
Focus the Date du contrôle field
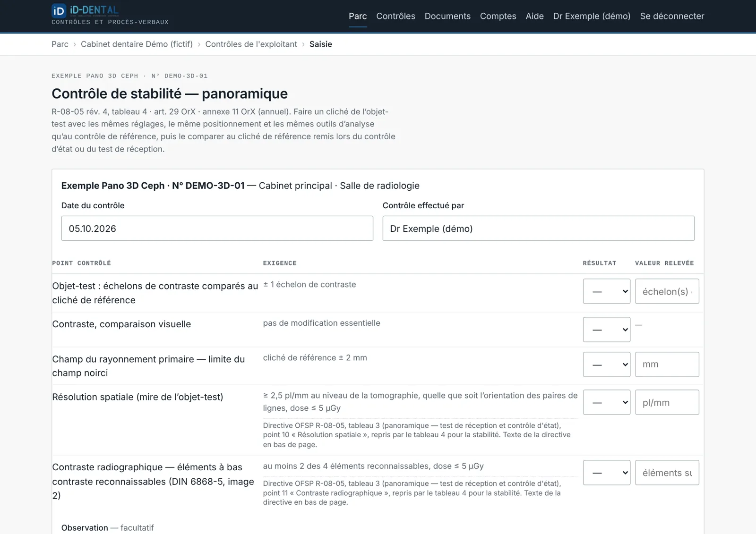217,229
